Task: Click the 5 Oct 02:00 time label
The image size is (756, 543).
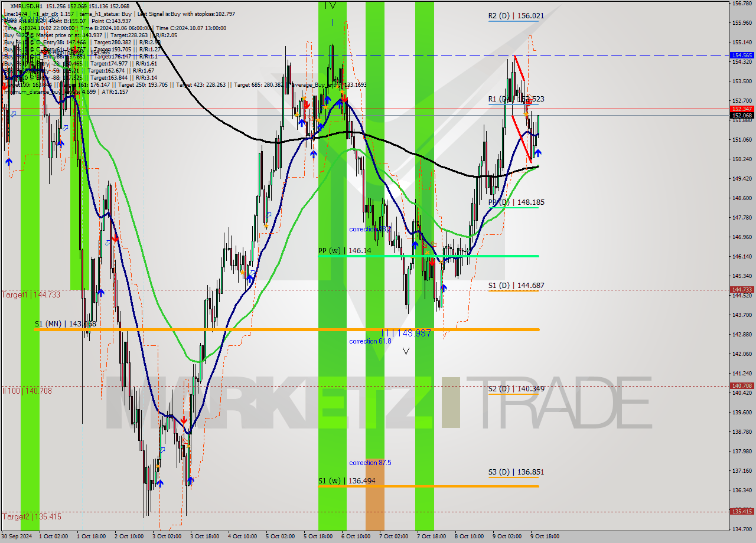Action: click(280, 537)
